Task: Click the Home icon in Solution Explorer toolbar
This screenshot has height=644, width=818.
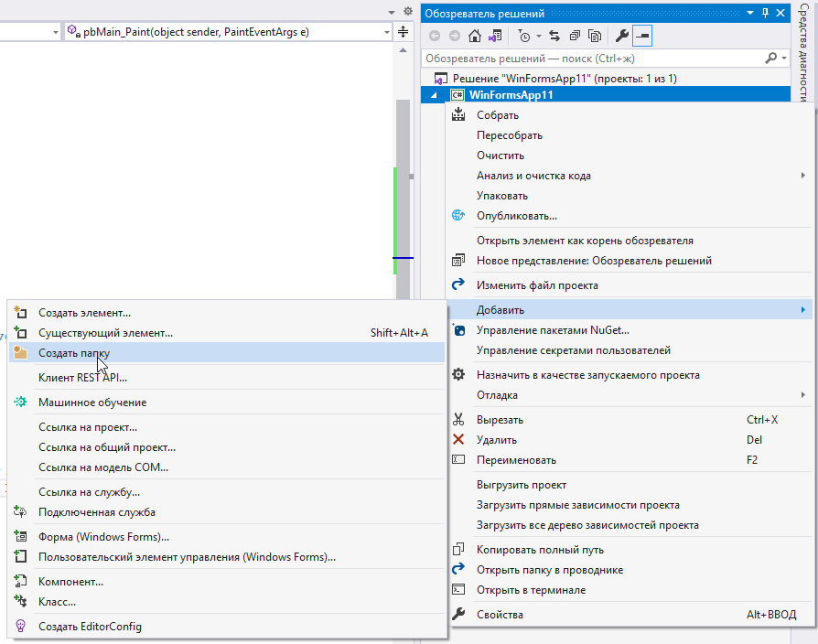Action: (x=474, y=37)
